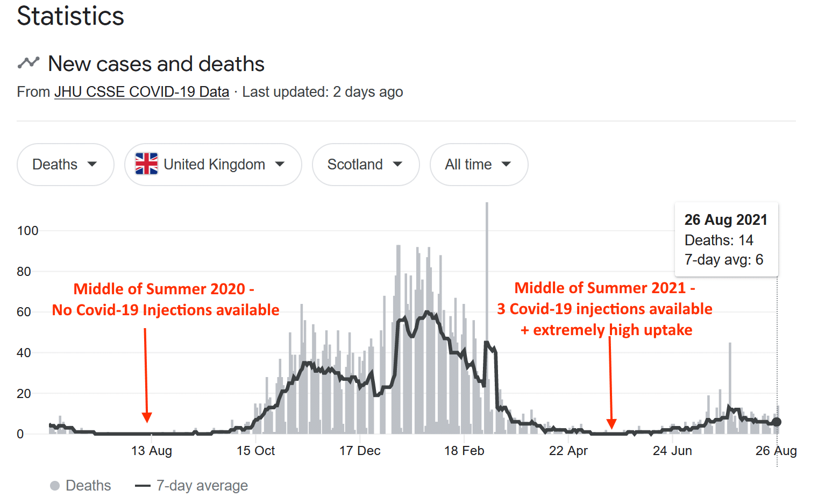Image resolution: width=825 pixels, height=504 pixels.
Task: Expand the Scotland region dropdown
Action: click(x=365, y=164)
